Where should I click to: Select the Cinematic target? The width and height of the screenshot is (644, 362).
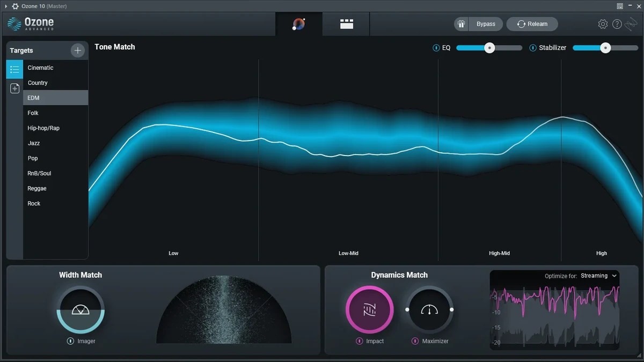[x=55, y=68]
